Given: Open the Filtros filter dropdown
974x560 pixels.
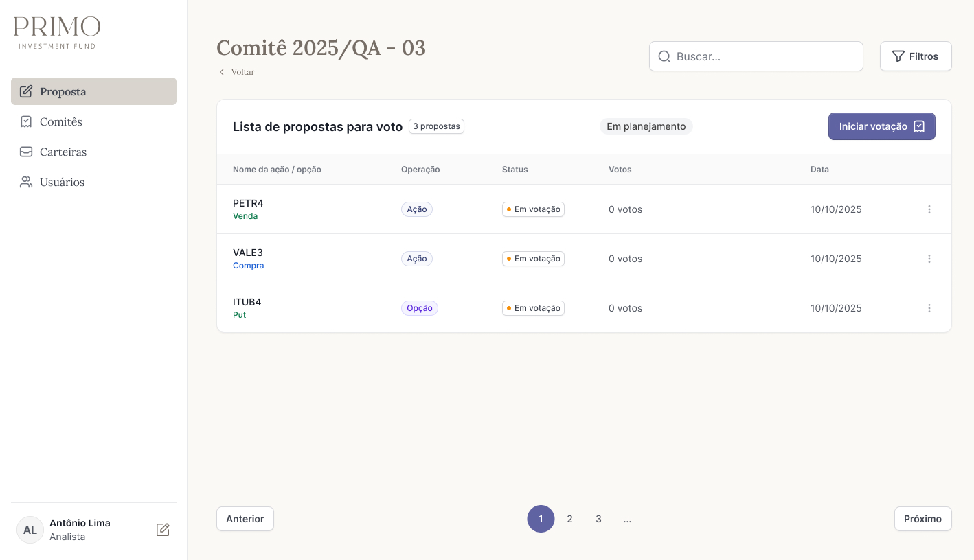Looking at the screenshot, I should 916,56.
